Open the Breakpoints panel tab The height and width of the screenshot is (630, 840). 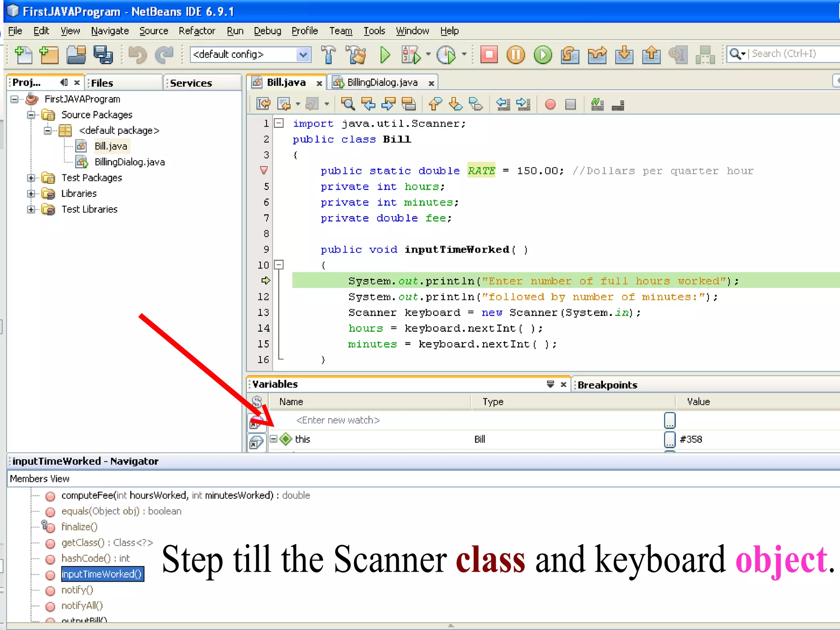tap(607, 385)
